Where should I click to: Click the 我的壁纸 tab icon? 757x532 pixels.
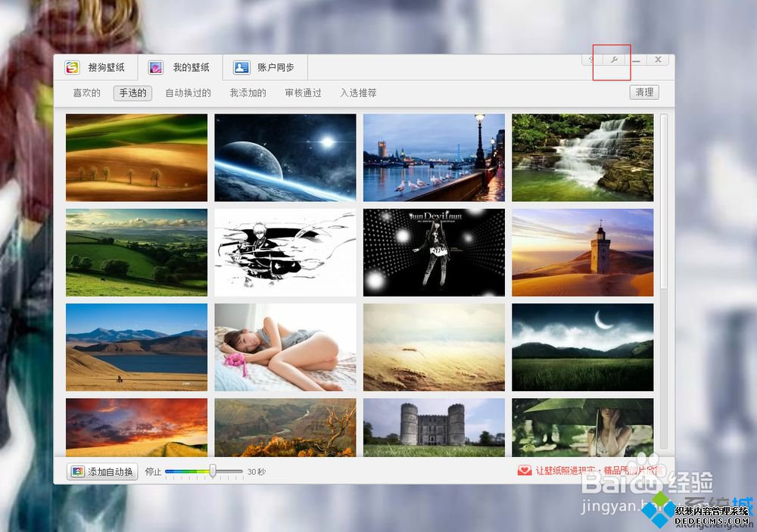tap(155, 67)
